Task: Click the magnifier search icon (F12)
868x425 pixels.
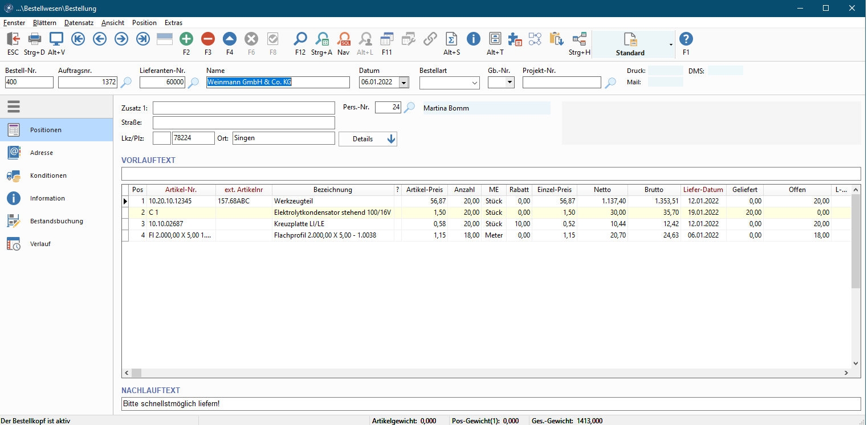Action: point(300,39)
